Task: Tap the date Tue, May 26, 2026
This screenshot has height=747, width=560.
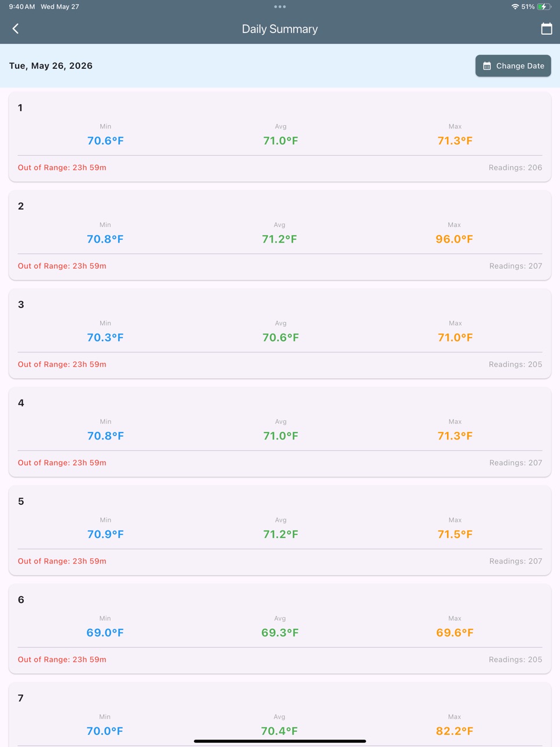Action: click(51, 66)
